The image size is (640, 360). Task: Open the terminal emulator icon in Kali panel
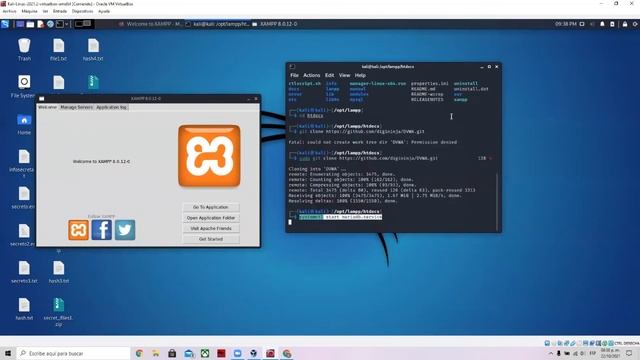pyautogui.click(x=60, y=24)
